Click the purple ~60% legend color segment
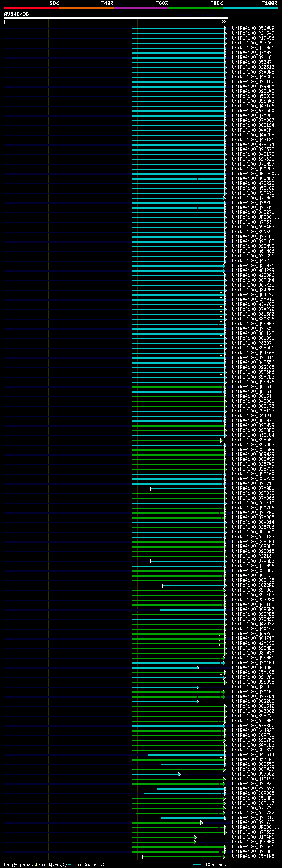Viewport: 282px width, 868px height. (x=141, y=8)
